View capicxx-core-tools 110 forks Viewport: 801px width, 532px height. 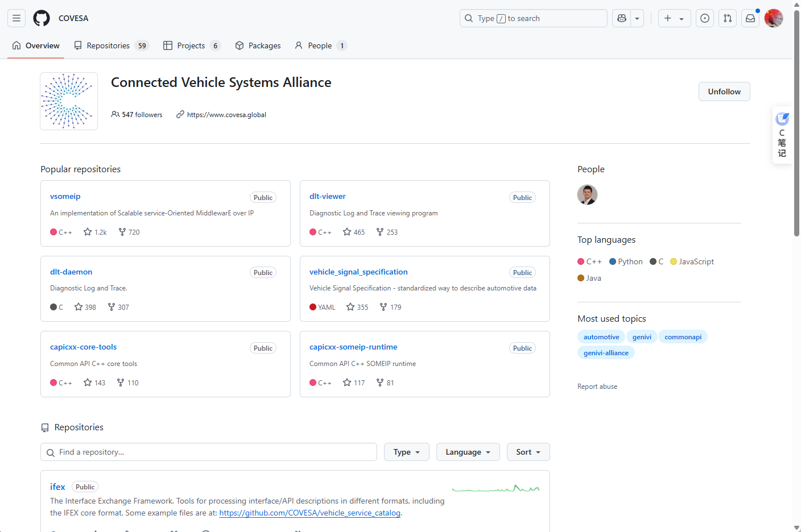click(127, 383)
